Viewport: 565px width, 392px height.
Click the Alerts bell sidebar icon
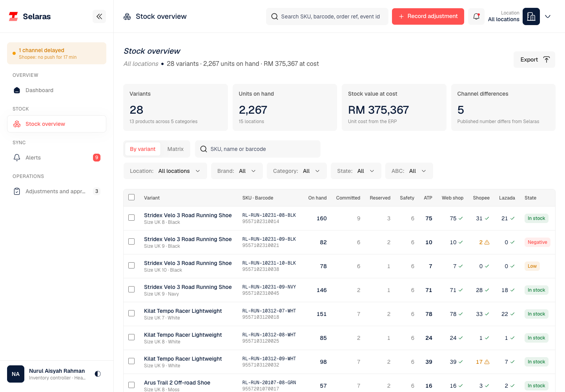17,158
